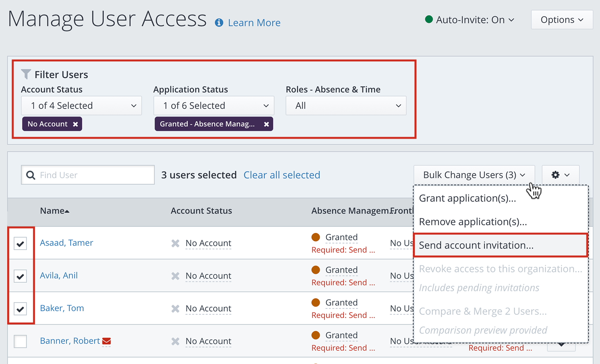Uncheck the checkbox for Asaad, Tamer
The image size is (600, 364).
click(x=20, y=243)
